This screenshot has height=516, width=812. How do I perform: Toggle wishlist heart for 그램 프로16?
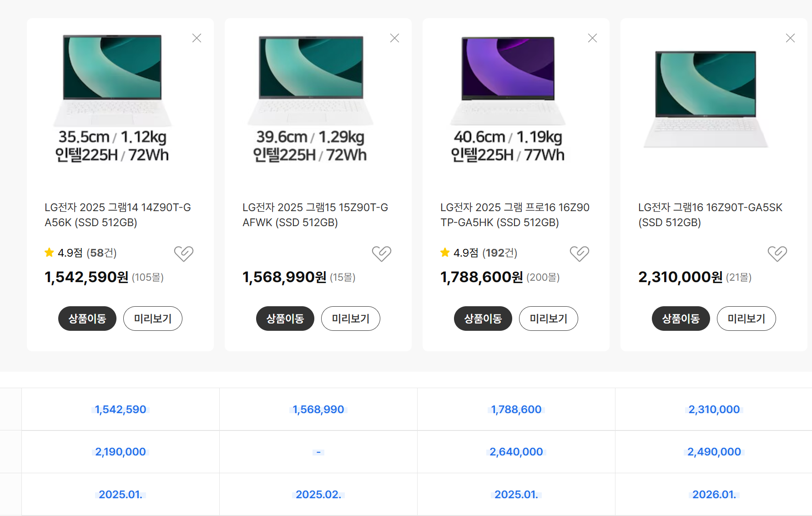tap(580, 253)
